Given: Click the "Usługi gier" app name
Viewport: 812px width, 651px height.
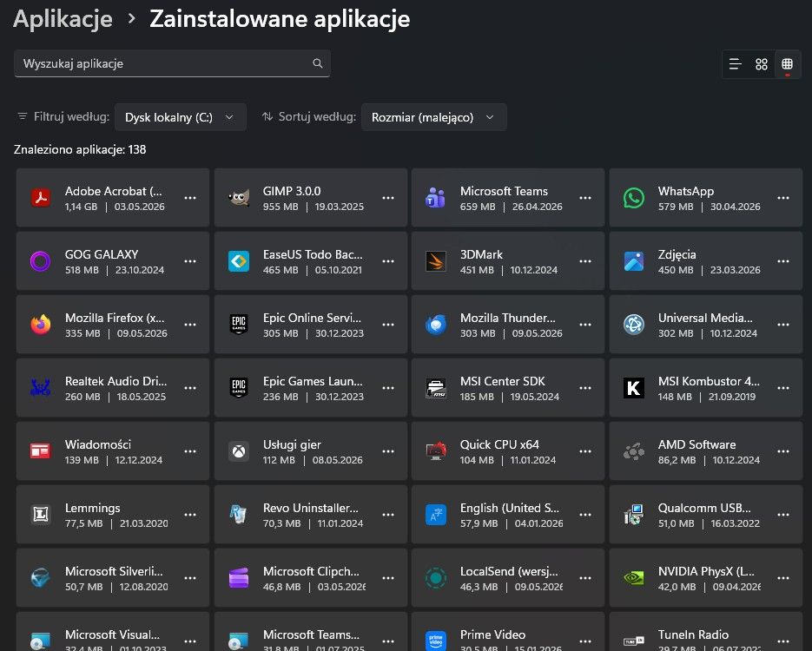Looking at the screenshot, I should point(292,444).
